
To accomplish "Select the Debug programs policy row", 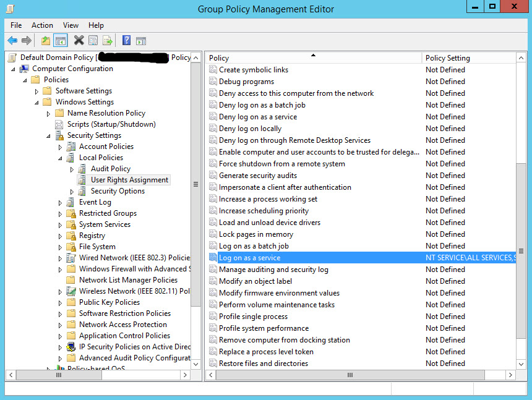I will tap(246, 82).
